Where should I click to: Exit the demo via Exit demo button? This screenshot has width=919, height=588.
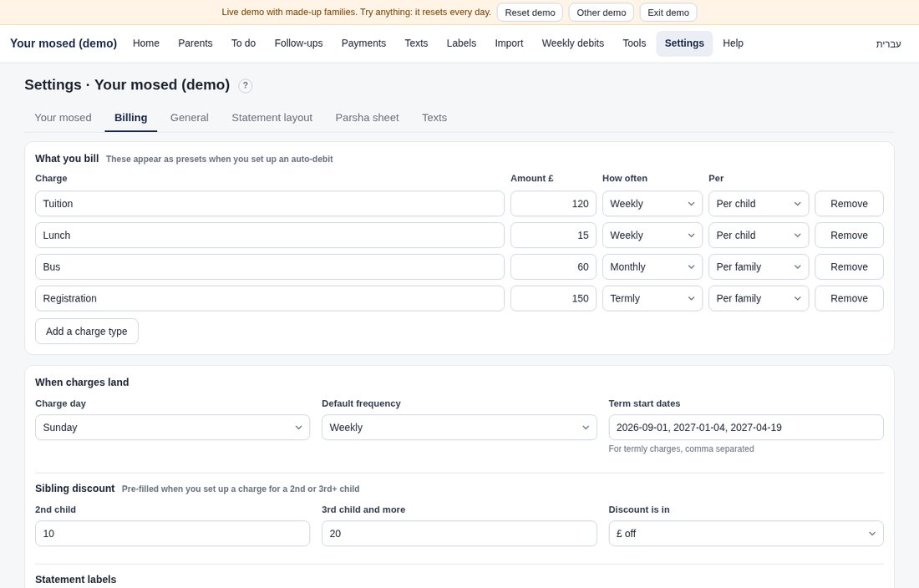pyautogui.click(x=668, y=13)
